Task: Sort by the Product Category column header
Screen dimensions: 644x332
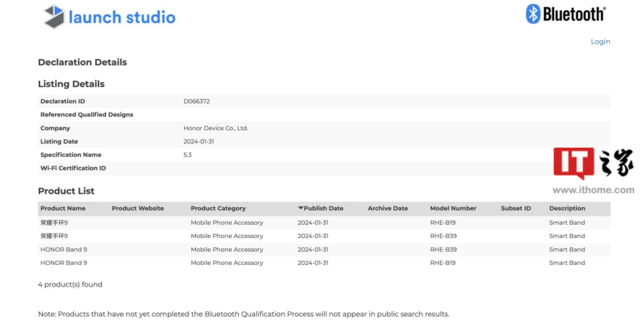Action: click(x=218, y=209)
